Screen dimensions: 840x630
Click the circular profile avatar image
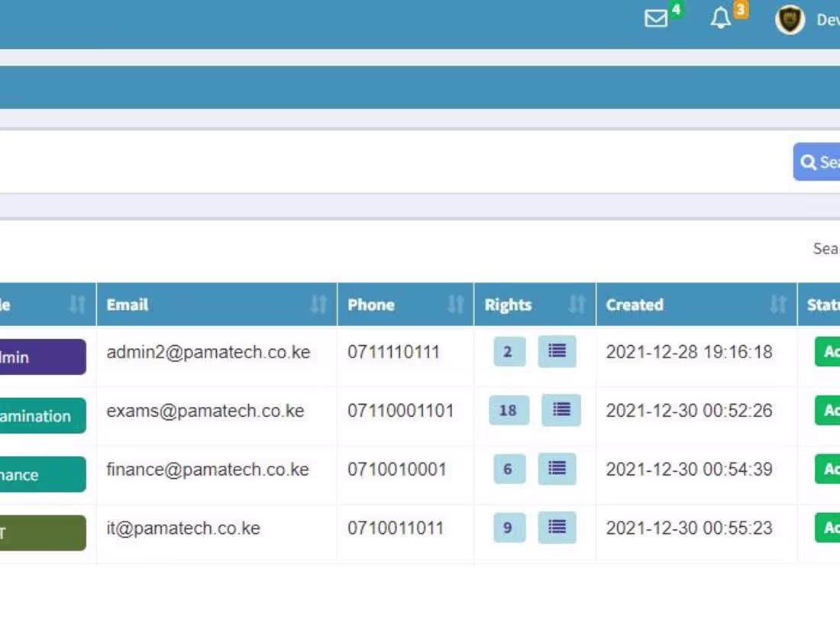[x=790, y=20]
